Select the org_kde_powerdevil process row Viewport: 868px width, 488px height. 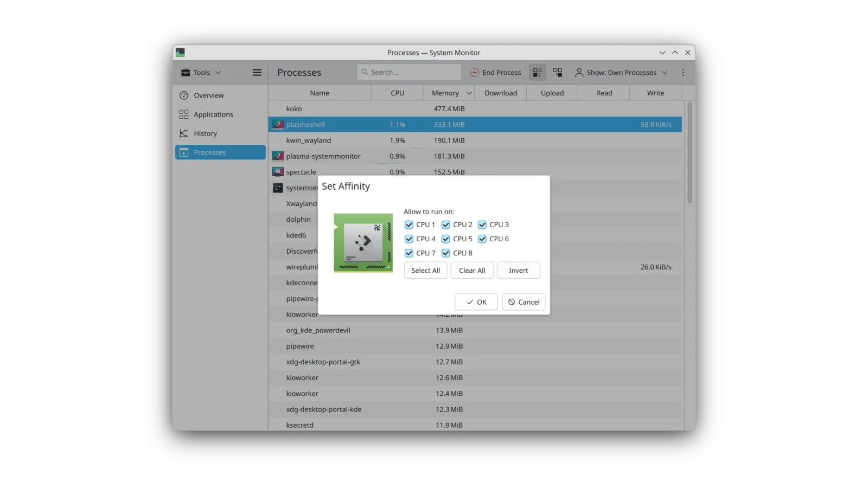475,330
